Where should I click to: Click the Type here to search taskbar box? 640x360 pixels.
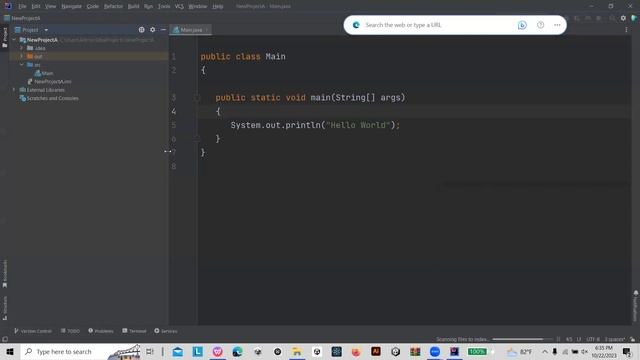click(80, 351)
